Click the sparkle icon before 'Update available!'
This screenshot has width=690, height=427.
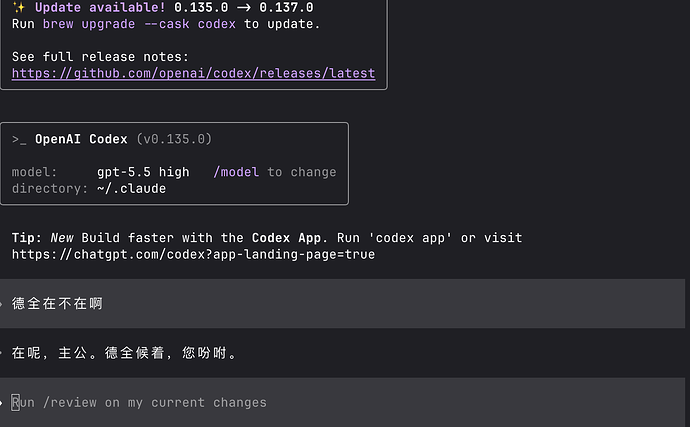point(19,7)
